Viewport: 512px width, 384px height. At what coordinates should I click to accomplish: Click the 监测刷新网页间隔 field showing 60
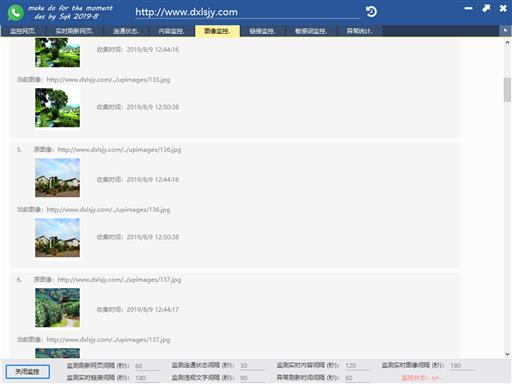point(147,366)
